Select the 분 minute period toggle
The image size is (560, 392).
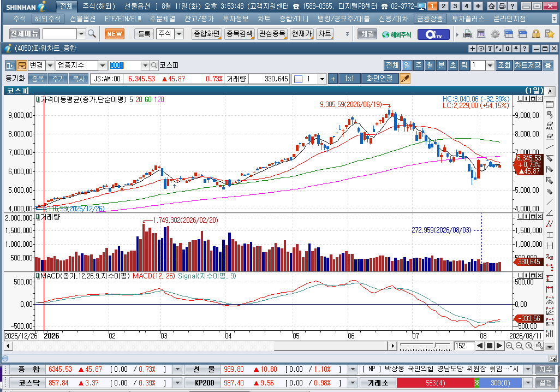click(441, 65)
